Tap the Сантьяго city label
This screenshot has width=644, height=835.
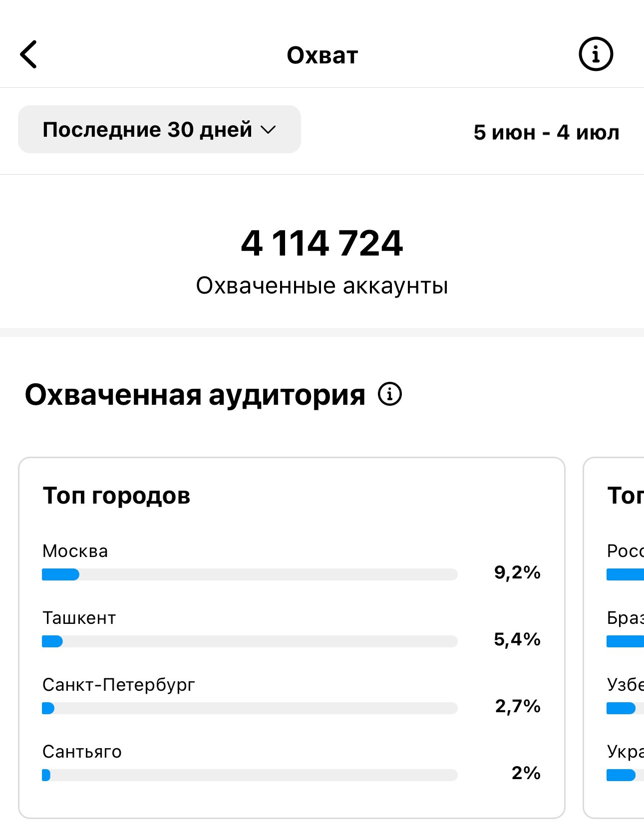(82, 752)
